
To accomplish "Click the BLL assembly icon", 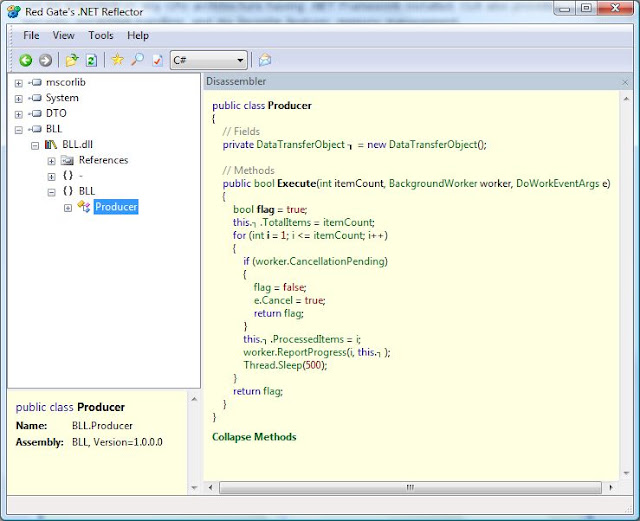I will click(x=36, y=129).
